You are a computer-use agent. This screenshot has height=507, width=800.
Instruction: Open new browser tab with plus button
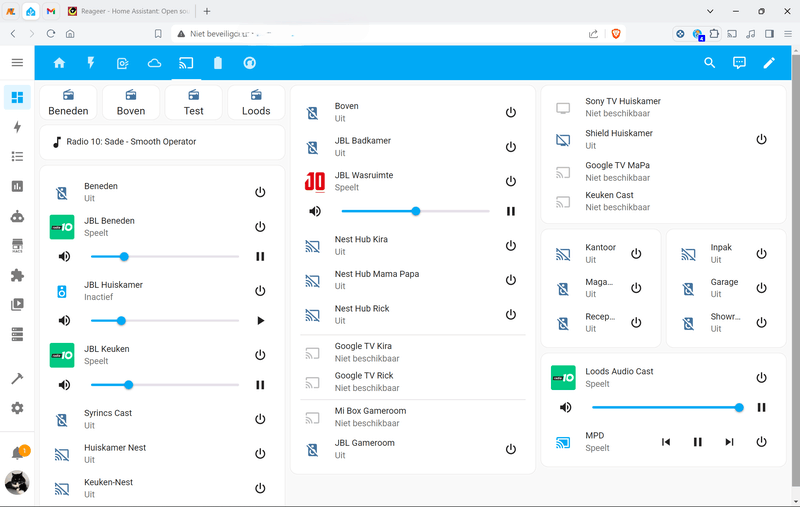point(207,11)
